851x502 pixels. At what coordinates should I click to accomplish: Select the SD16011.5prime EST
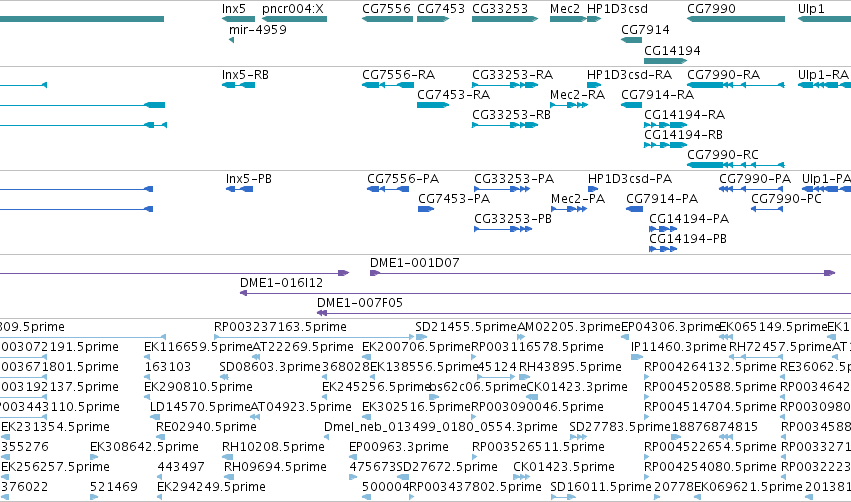(563, 497)
